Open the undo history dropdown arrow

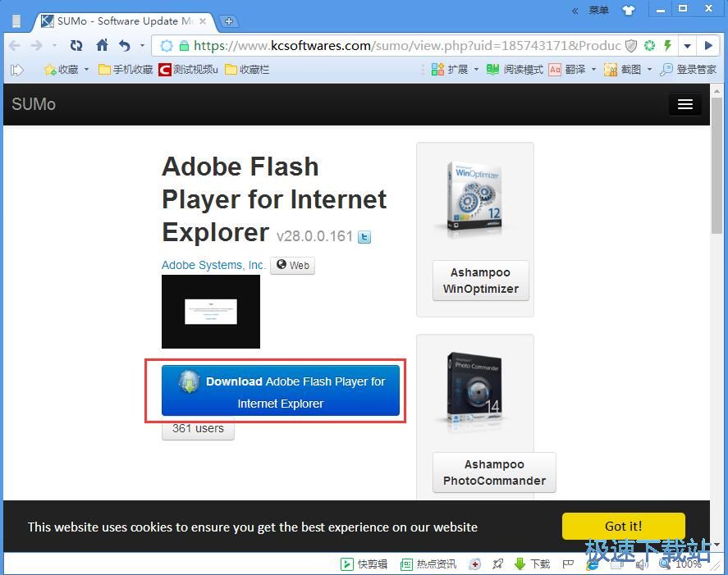142,45
